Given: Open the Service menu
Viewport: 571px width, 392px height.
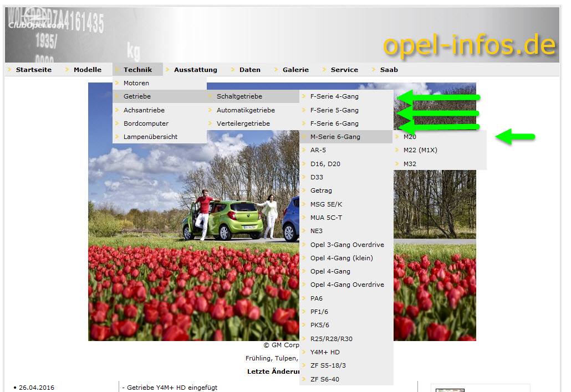Looking at the screenshot, I should click(x=344, y=69).
